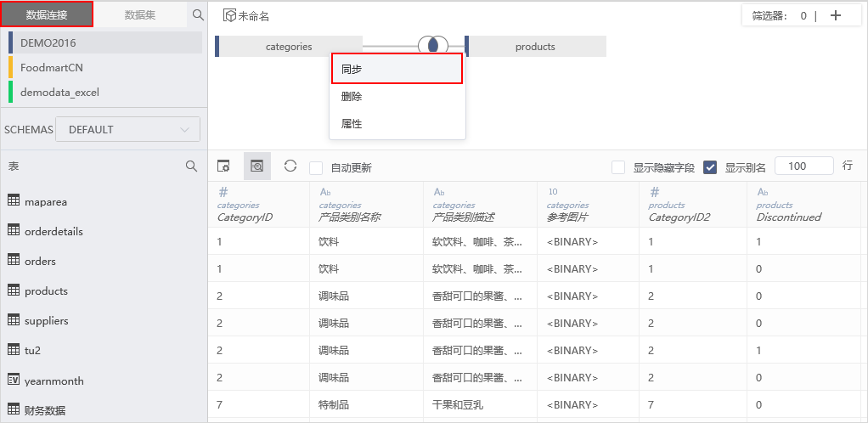The image size is (868, 423).
Task: Select the orderdetails table name
Action: (54, 231)
